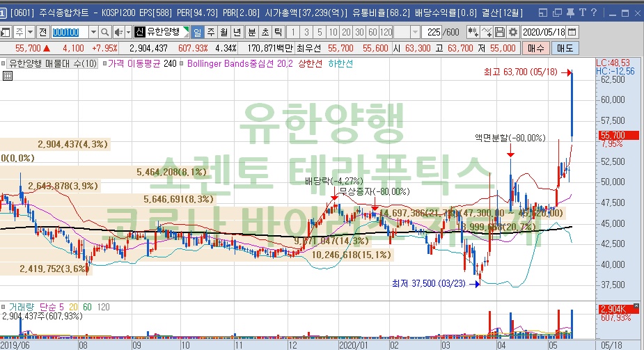Click the 단순 5 volume average label

coord(52,307)
